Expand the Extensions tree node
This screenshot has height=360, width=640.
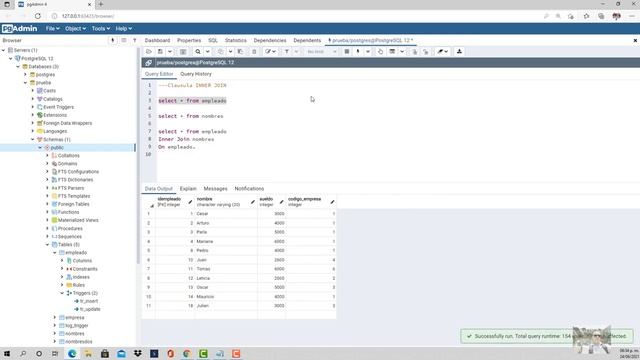[33, 115]
